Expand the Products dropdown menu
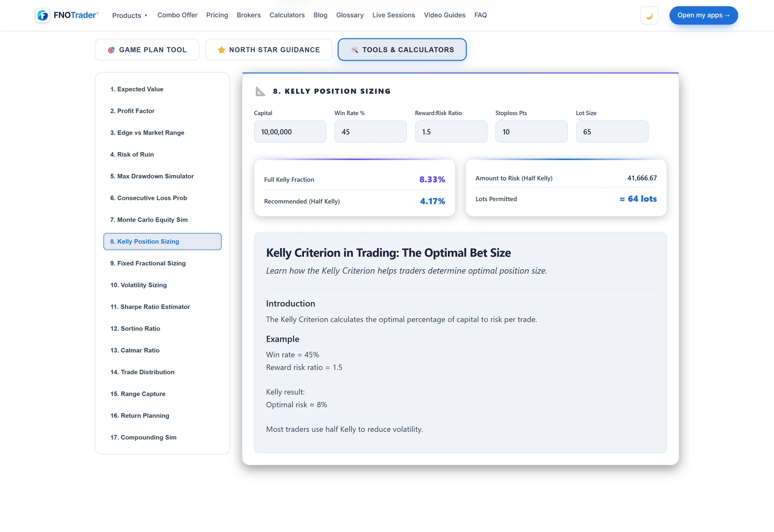Viewport: 774px width, 532px height. click(130, 15)
